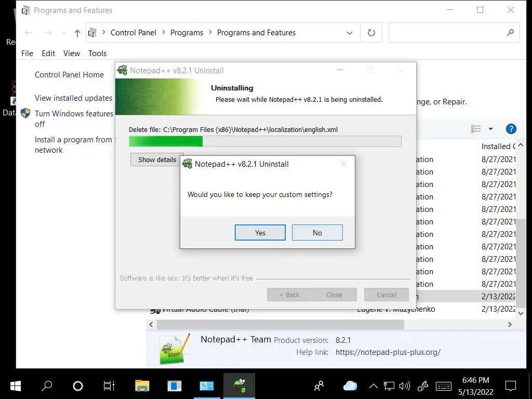Screen dimensions: 532x399
Task: Click Control Panel in the breadcrumb
Action: coord(134,33)
